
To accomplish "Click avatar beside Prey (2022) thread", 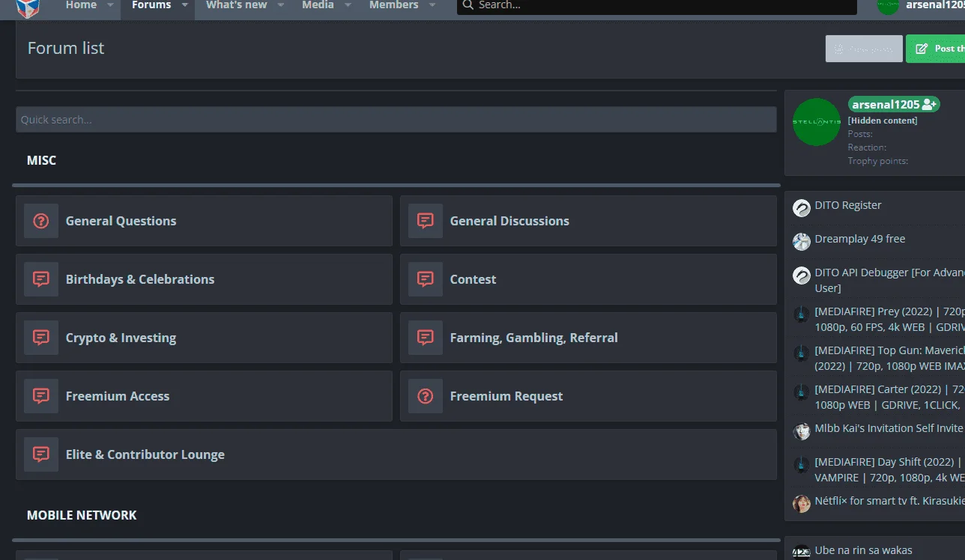I will coord(802,314).
